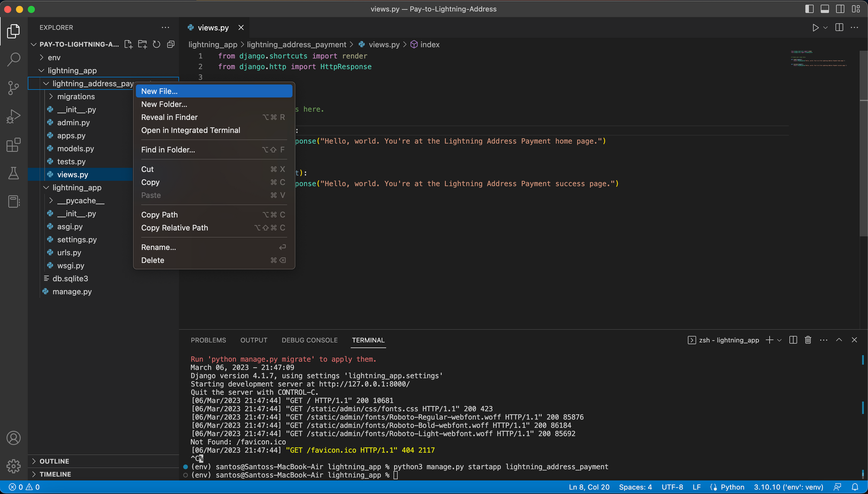Open the customize layout control
Screen dimensions: 868x494
856,9
